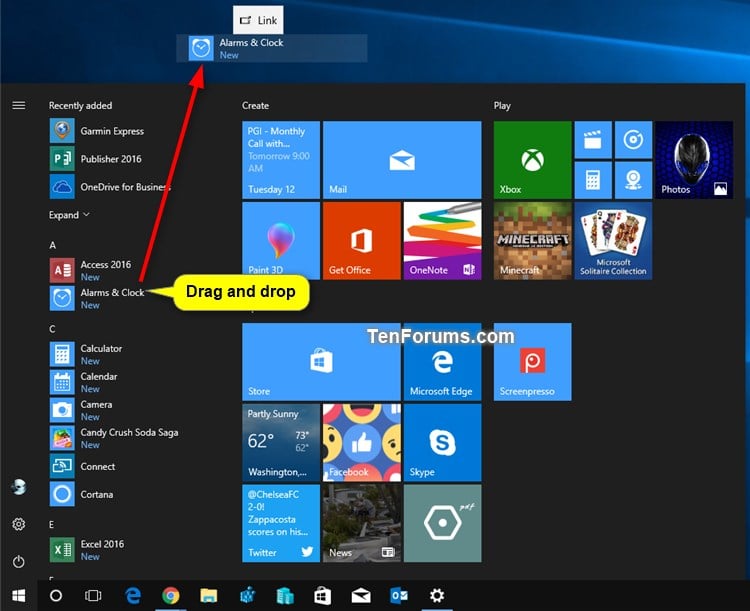Screen dimensions: 750x611
Task: Open the Weather tile for Washington
Action: pyautogui.click(x=281, y=443)
